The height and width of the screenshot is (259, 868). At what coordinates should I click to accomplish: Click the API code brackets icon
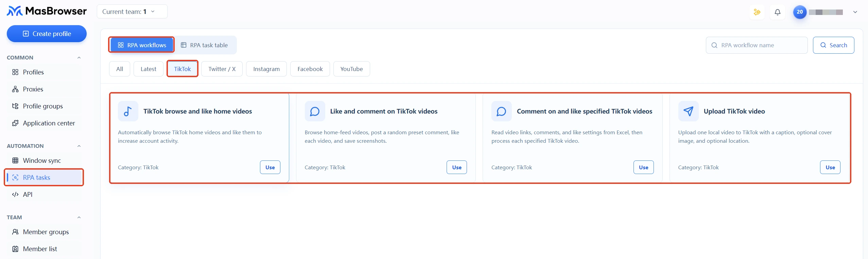pyautogui.click(x=15, y=194)
